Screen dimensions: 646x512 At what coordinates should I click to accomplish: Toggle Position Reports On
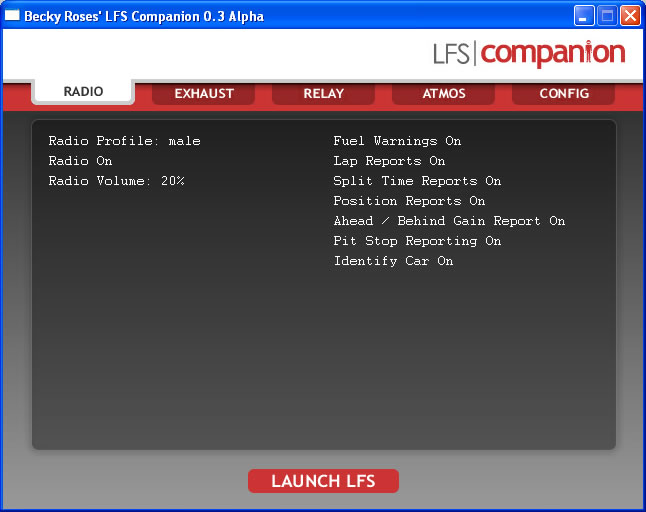tap(409, 201)
